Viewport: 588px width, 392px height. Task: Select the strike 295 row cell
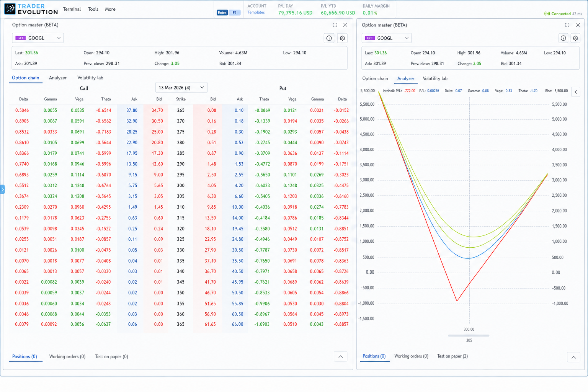click(x=181, y=175)
